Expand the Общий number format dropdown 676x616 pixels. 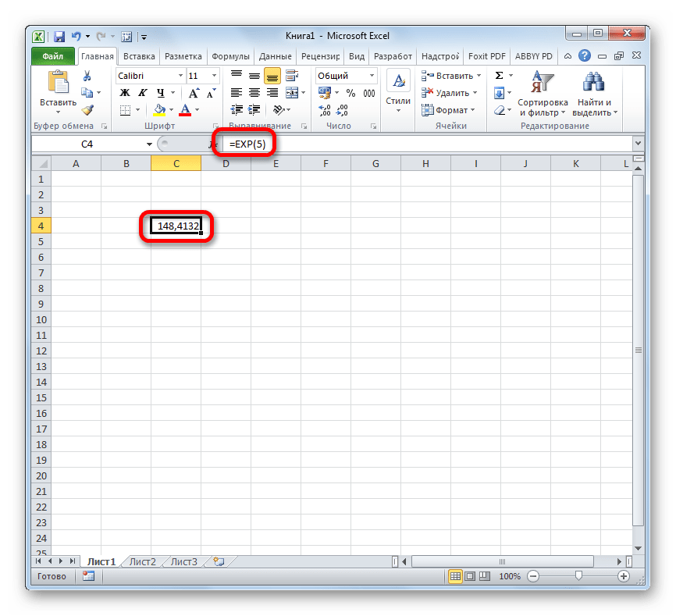coord(372,76)
